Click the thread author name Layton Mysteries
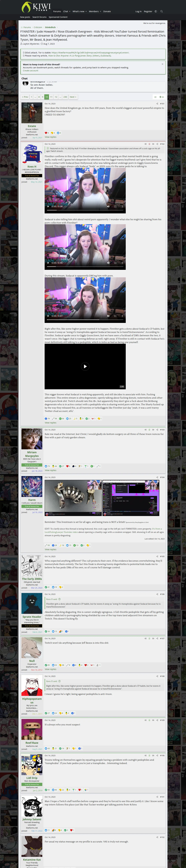Image resolution: width=186 pixels, height=868 pixels. (31, 44)
